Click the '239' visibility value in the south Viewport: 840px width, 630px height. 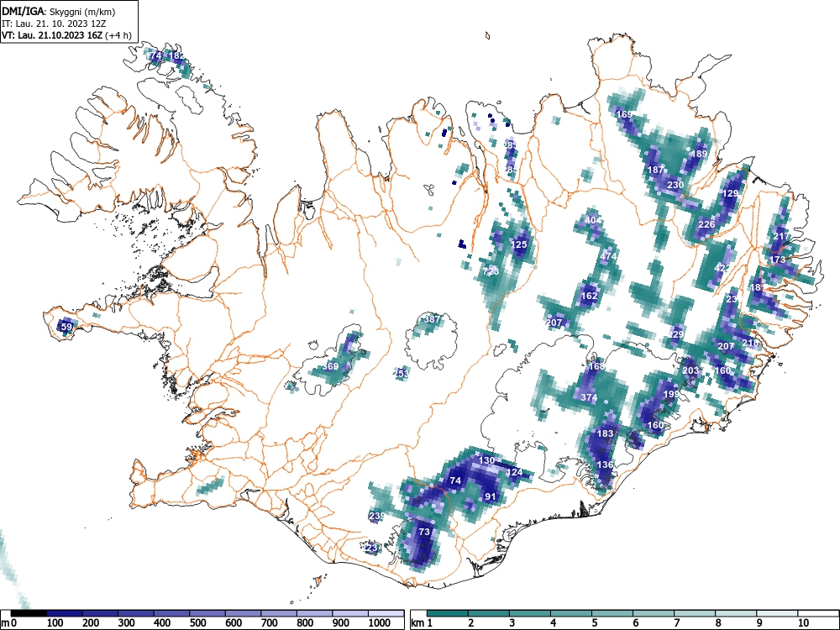(x=377, y=517)
